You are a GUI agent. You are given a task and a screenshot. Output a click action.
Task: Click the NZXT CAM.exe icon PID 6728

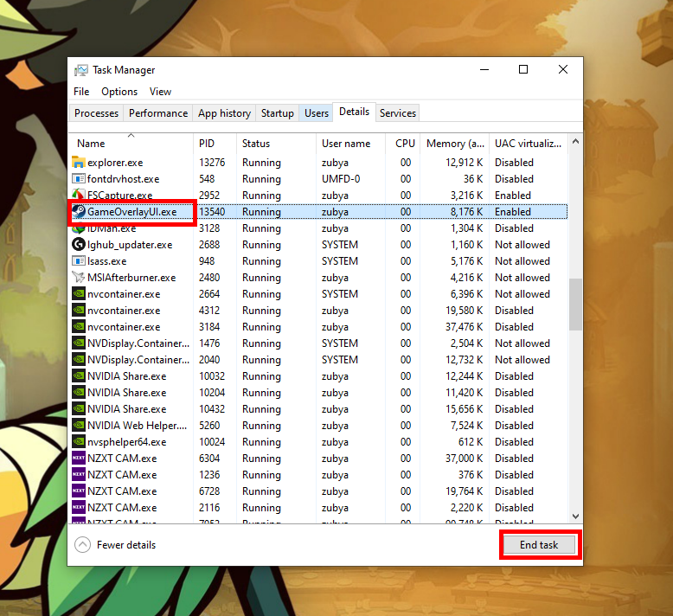tap(79, 491)
